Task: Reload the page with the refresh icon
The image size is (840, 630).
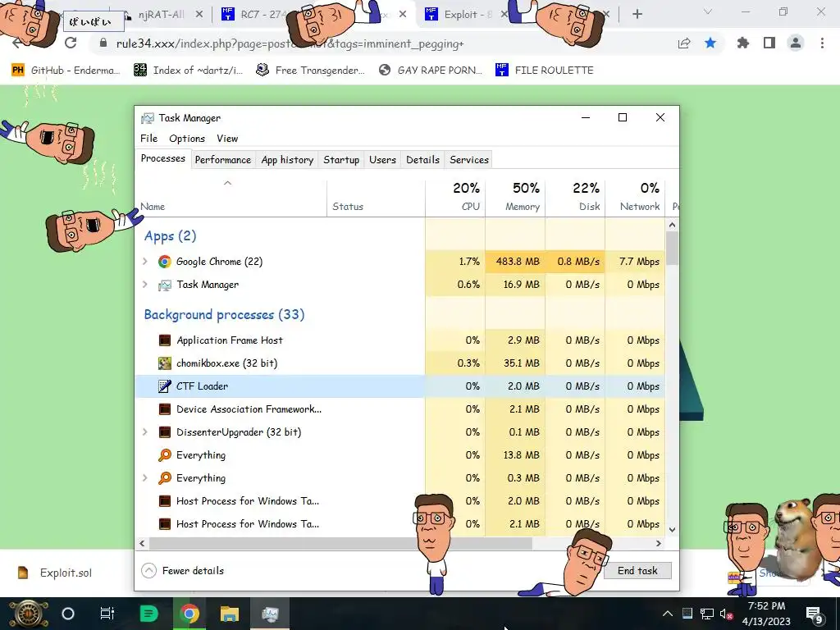Action: [x=71, y=43]
